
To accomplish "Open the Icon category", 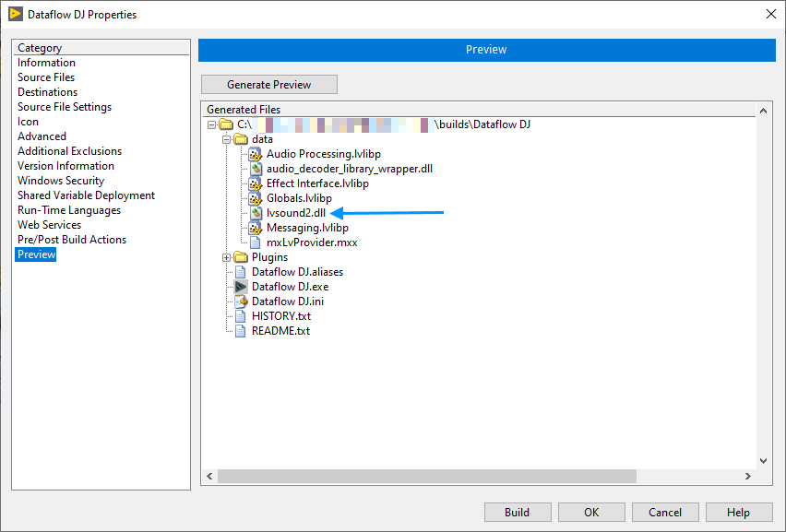I will (x=28, y=122).
